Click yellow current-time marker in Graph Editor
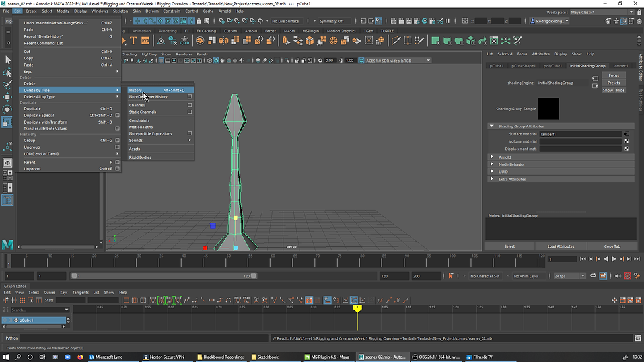The width and height of the screenshot is (644, 362). pyautogui.click(x=357, y=308)
